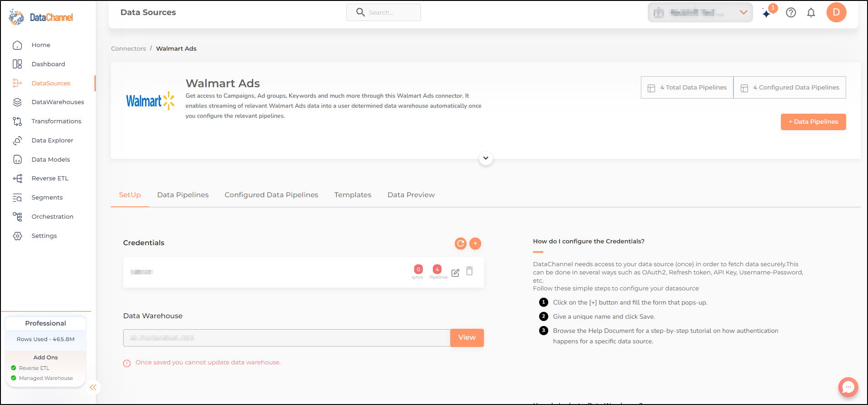Viewport: 868px width, 405px height.
Task: Delete the saved credential
Action: [x=469, y=271]
